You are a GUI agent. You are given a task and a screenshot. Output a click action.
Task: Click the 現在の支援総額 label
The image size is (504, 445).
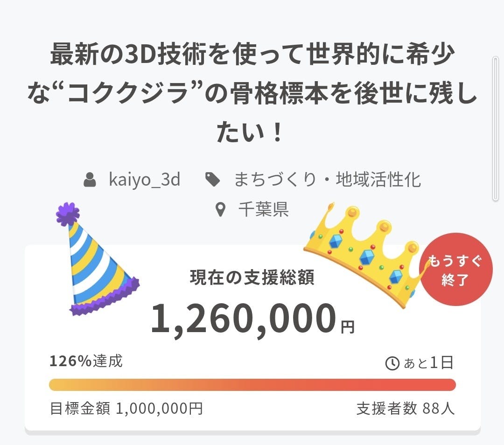click(x=252, y=278)
